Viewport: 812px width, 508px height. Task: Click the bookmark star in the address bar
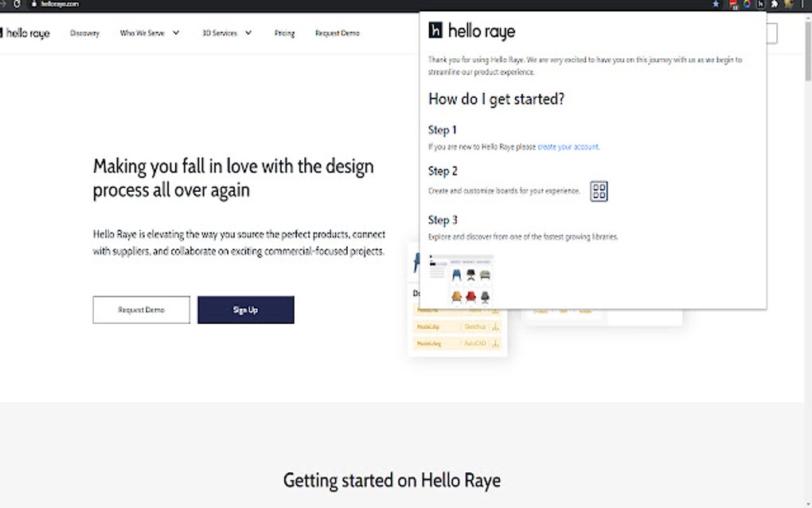click(x=716, y=4)
